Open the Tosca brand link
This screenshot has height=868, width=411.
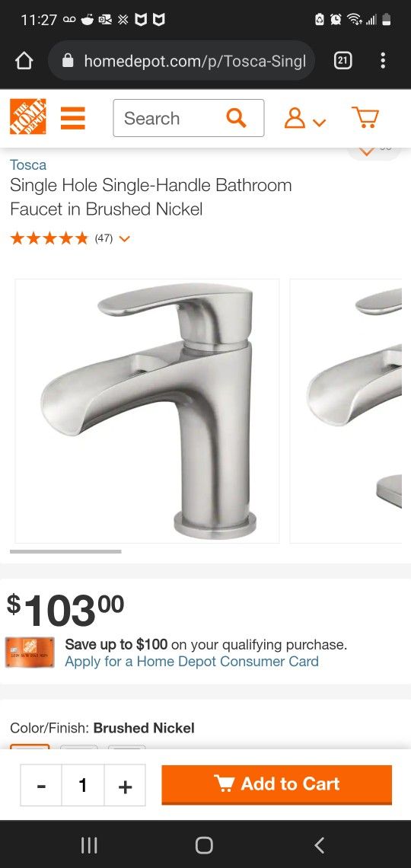tap(27, 164)
